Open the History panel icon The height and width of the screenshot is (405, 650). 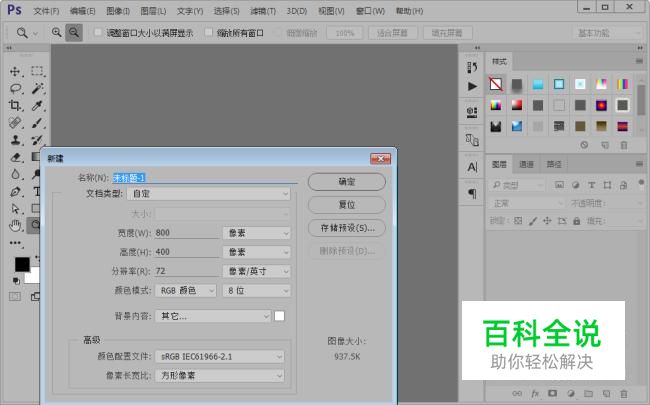pos(472,67)
